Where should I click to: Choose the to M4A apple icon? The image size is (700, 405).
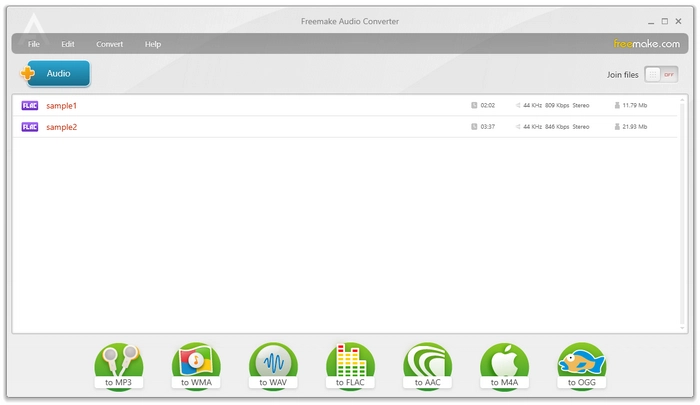(x=504, y=367)
